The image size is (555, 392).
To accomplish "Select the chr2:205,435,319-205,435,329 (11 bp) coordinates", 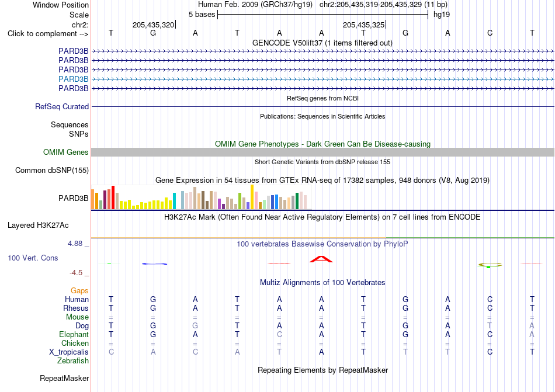I will tap(383, 5).
